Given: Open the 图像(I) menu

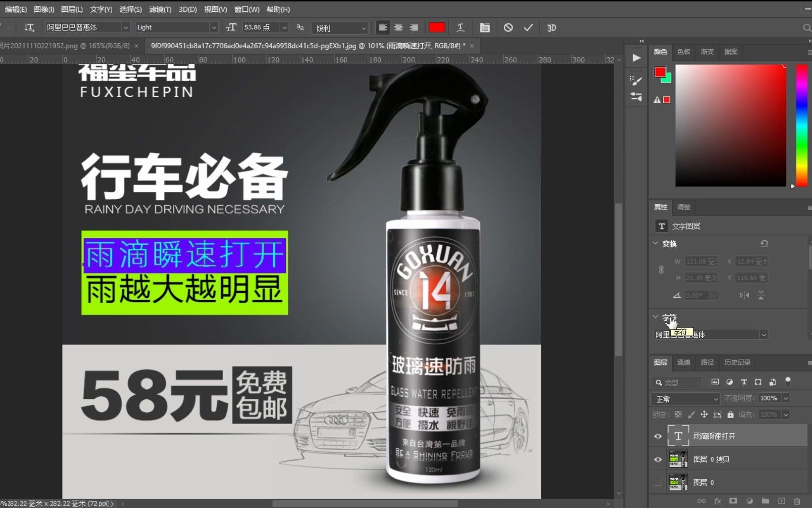Looking at the screenshot, I should click(44, 9).
